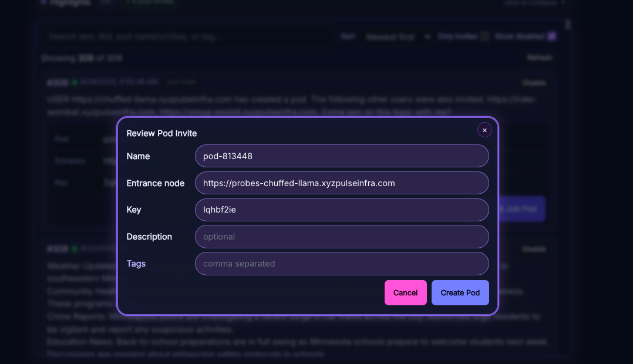Disable post #309 using its Disable button
The height and width of the screenshot is (364, 633).
tap(534, 83)
